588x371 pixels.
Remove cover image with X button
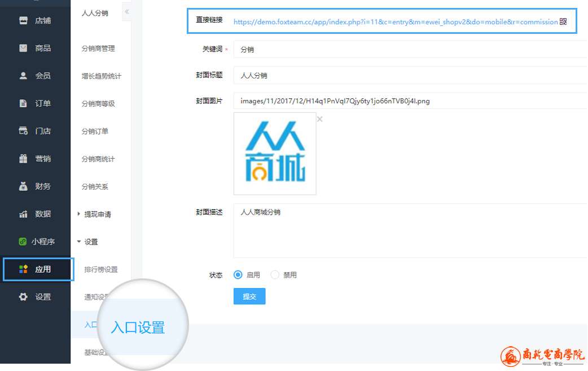(x=320, y=119)
